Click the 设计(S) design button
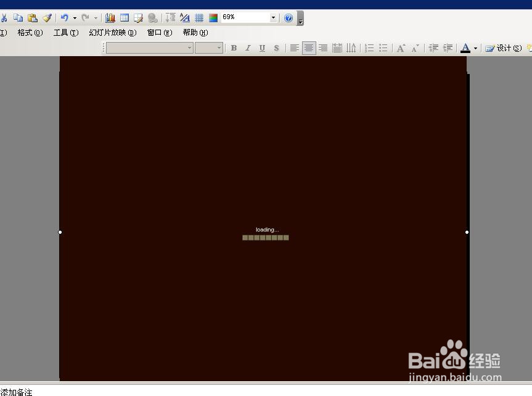 504,48
